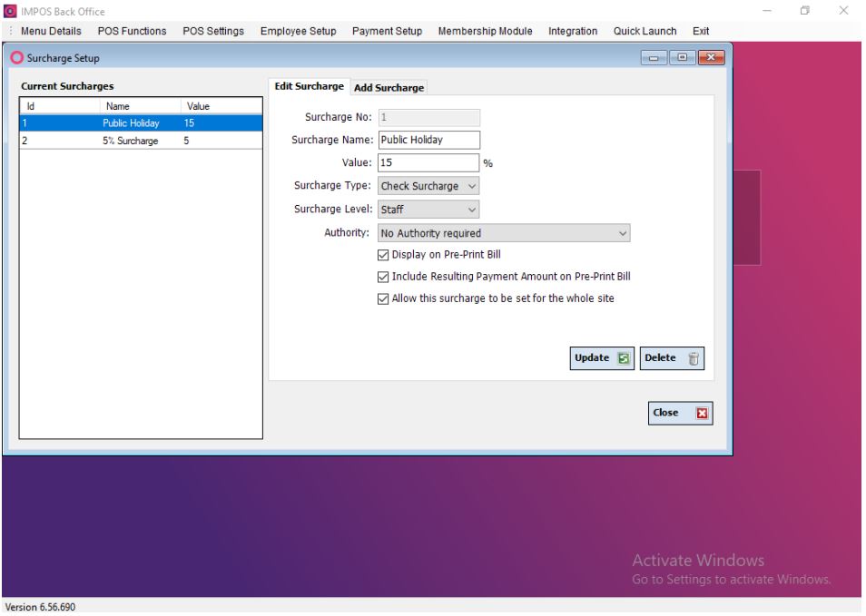Switch to the Add Surcharge tab
The height and width of the screenshot is (616, 866).
coord(389,88)
